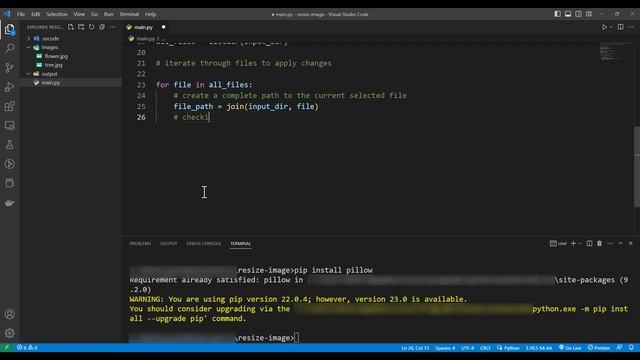Screen dimensions: 640x360
Task: Click the editor vertical scrollbar thumb
Action: click(x=637, y=167)
